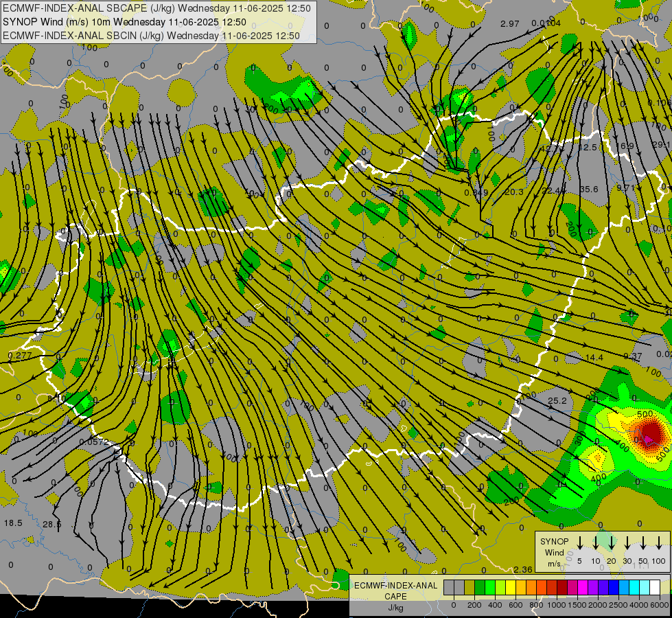Click the '2000' tick label in CAPE legend
This screenshot has height=618, width=672.
598,605
